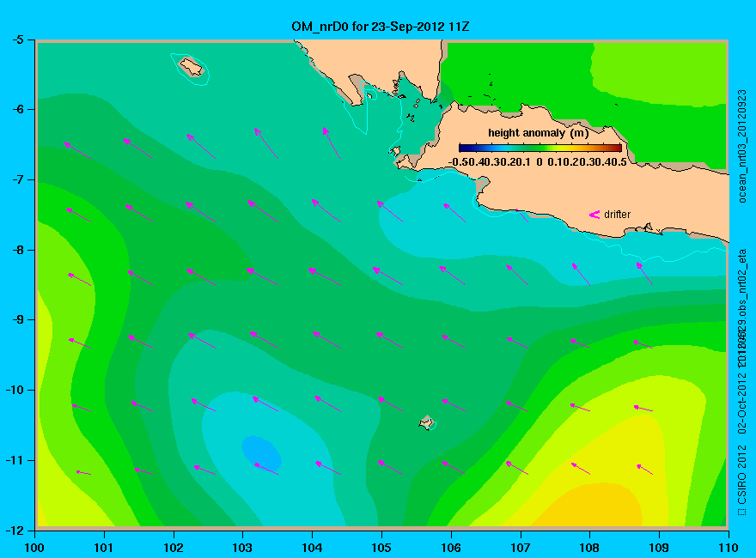Click the x-axis label 108

click(589, 548)
